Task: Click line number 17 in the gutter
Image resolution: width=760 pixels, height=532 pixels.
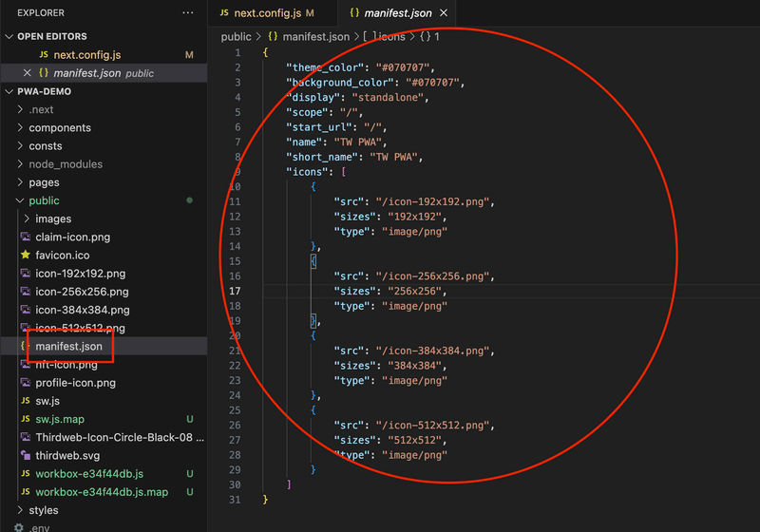Action: pos(235,292)
